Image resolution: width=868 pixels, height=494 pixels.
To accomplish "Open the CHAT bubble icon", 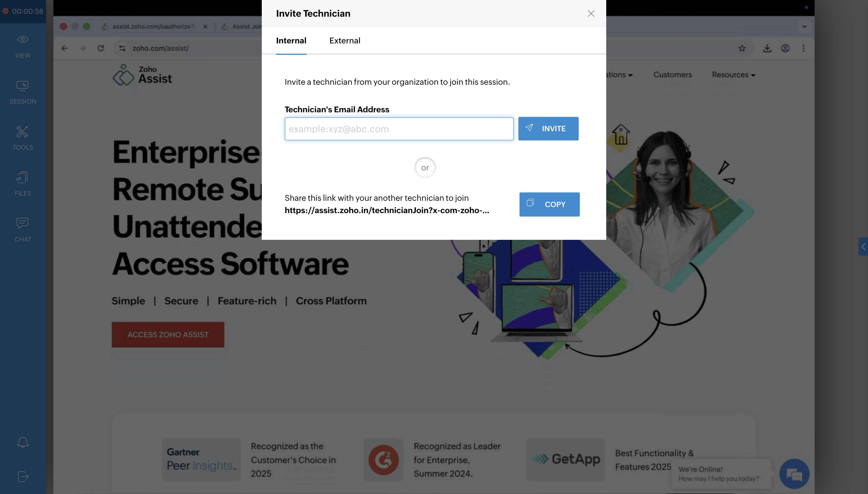I will [x=23, y=223].
